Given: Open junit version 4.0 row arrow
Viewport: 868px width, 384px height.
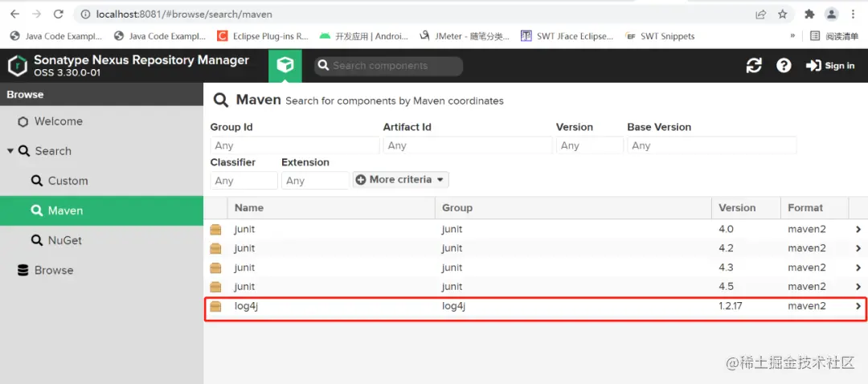Looking at the screenshot, I should 858,229.
